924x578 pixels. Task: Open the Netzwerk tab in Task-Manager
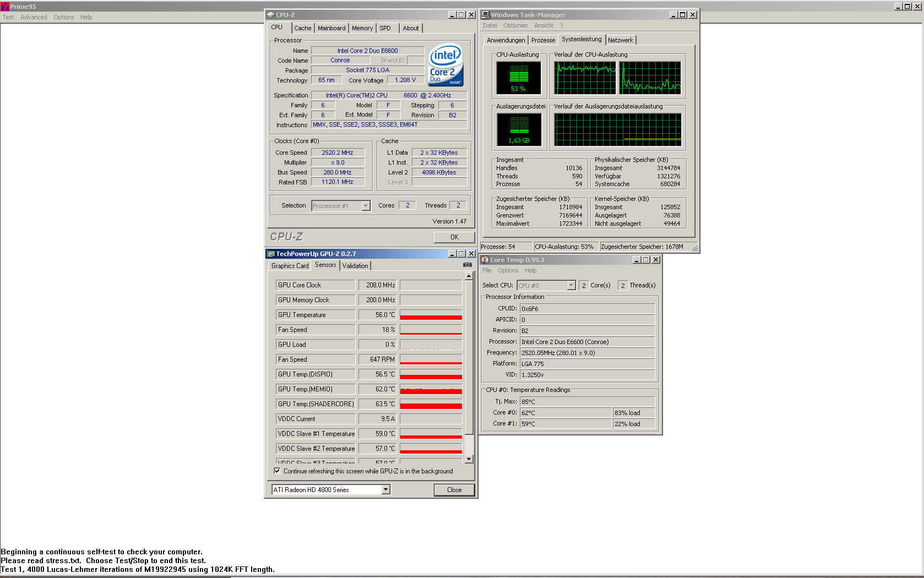click(621, 40)
